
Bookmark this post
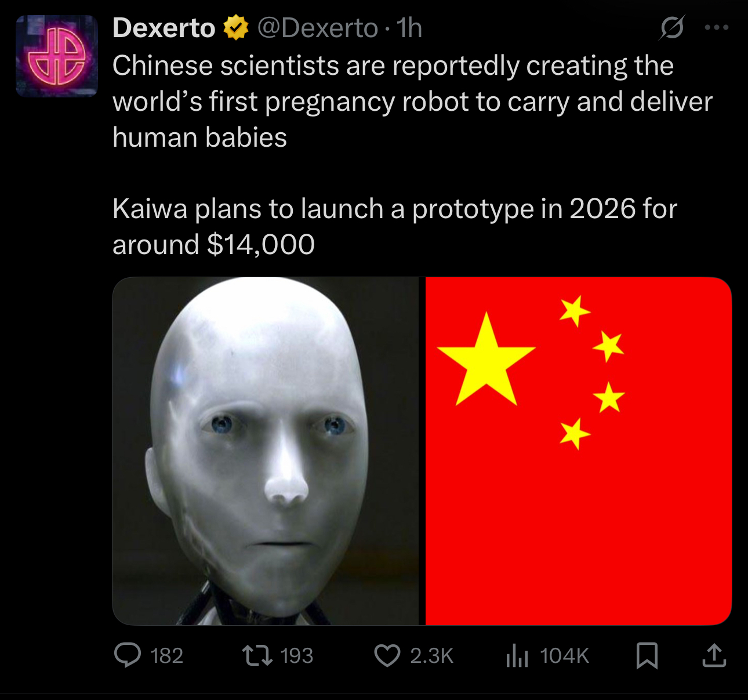[x=647, y=655]
